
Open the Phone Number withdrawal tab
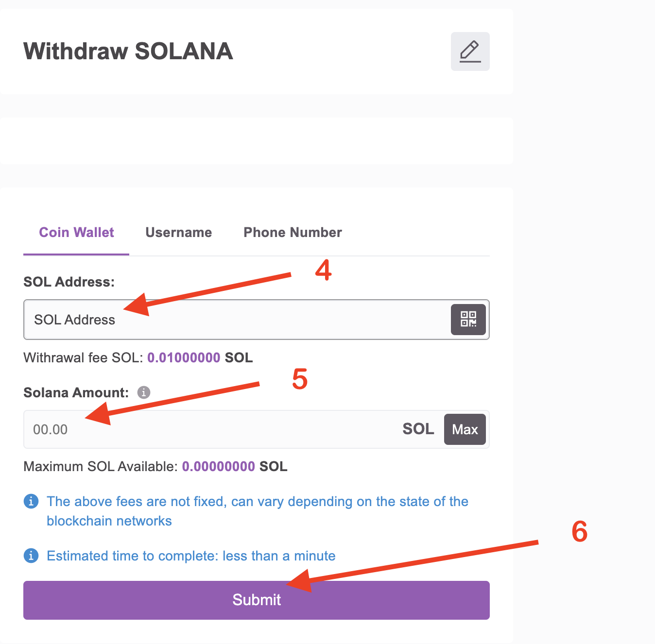coord(292,232)
